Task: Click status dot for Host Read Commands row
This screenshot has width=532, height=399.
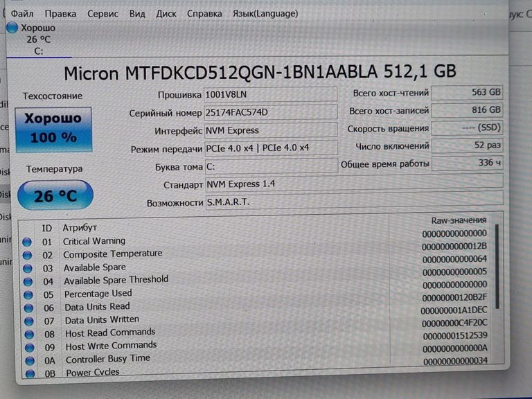Action: click(30, 334)
